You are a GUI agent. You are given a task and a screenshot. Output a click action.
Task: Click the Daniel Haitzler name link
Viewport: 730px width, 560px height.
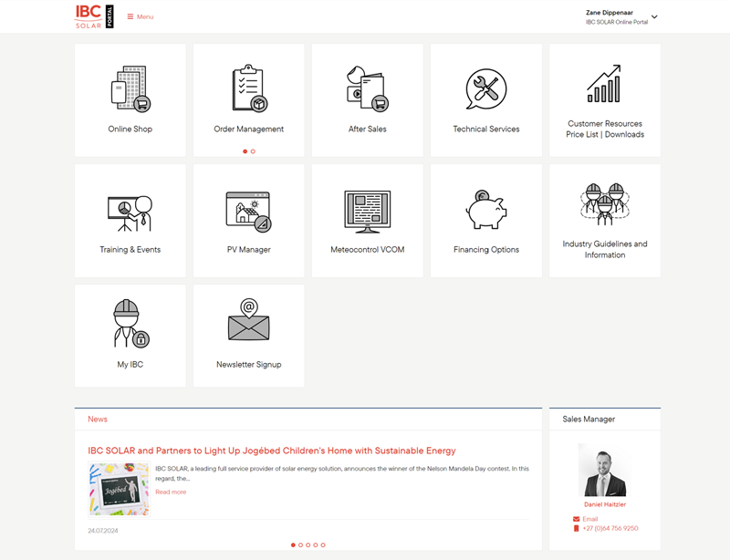tap(605, 504)
